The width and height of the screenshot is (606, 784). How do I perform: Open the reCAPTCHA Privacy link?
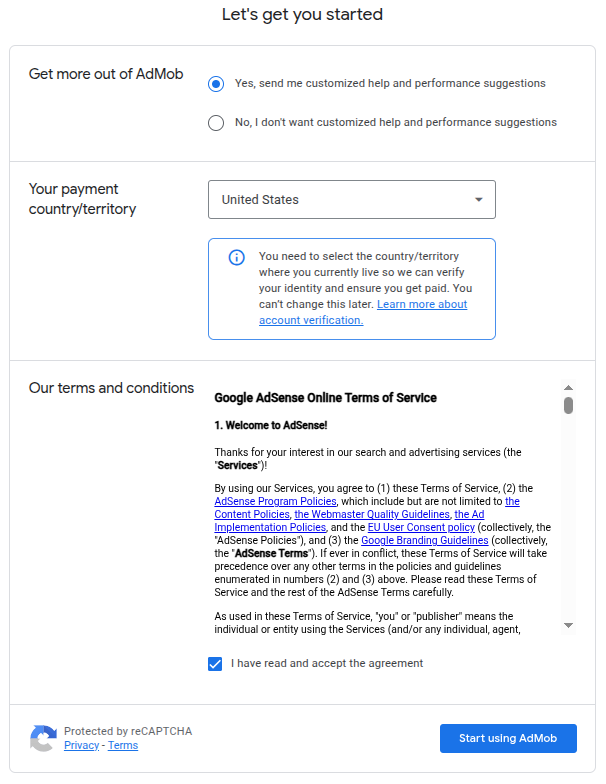[81, 746]
